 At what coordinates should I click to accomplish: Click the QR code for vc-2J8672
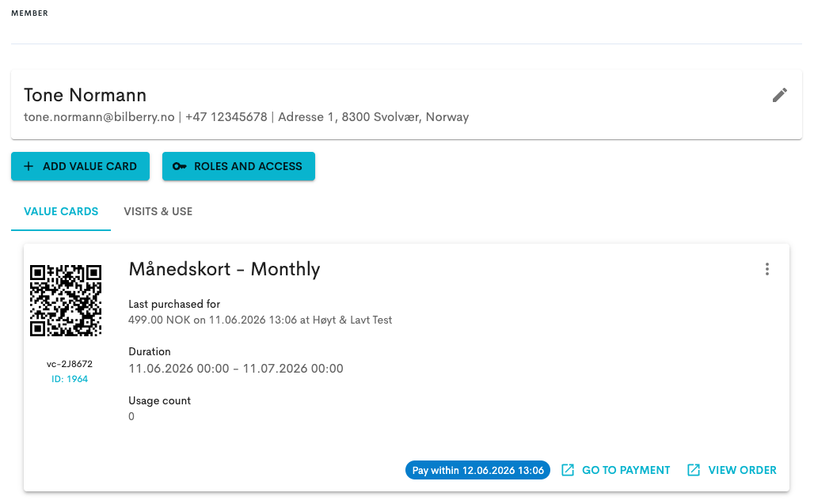click(x=66, y=300)
